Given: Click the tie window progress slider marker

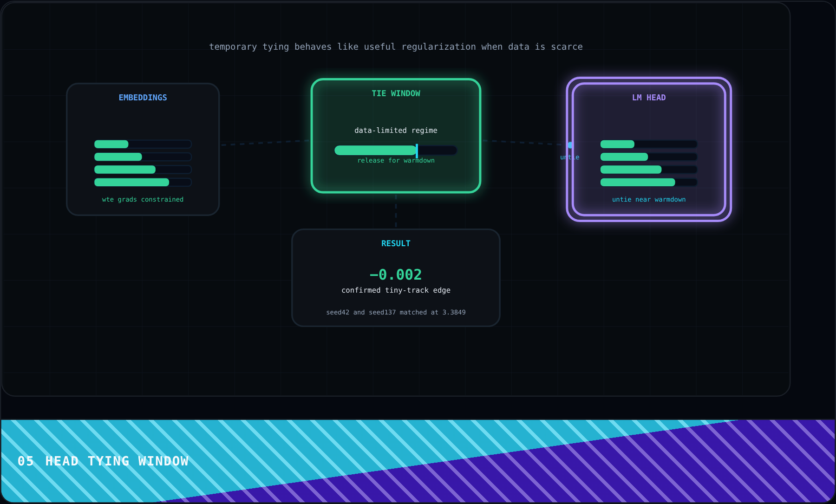Looking at the screenshot, I should 417,151.
